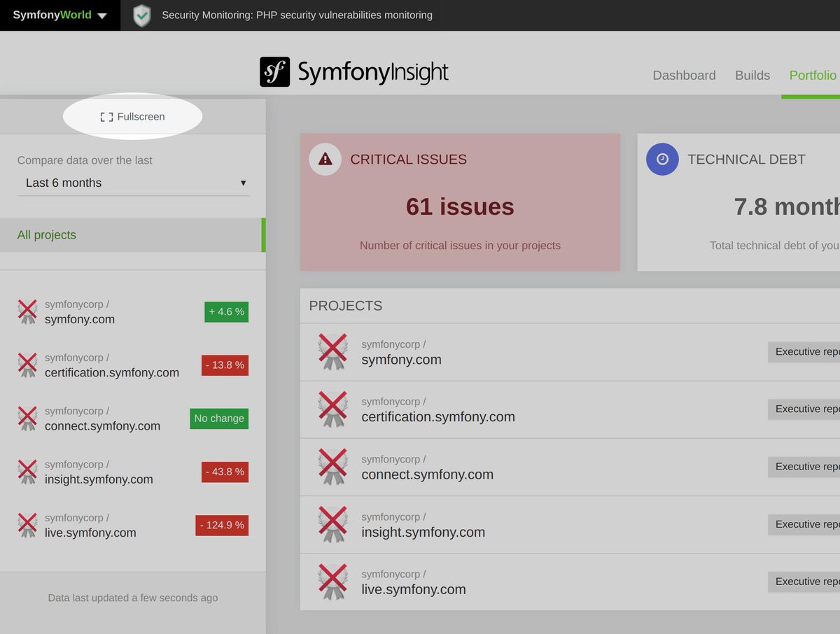Click the - 124.9 % badge
This screenshot has height=634, width=840.
click(222, 525)
